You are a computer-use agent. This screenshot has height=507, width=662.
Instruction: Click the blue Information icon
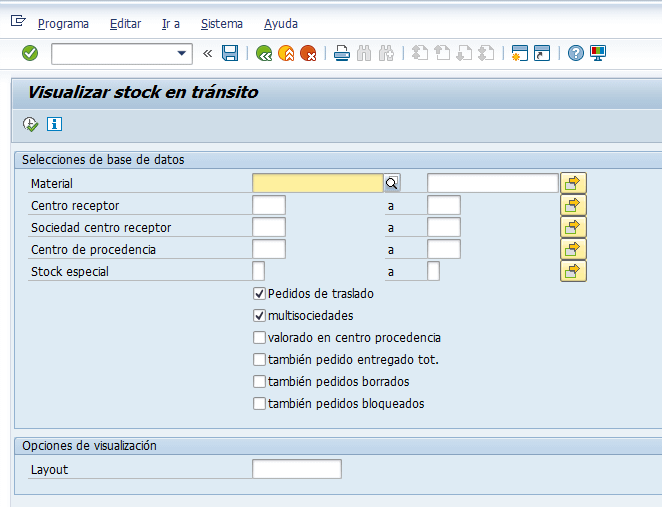coord(54,124)
